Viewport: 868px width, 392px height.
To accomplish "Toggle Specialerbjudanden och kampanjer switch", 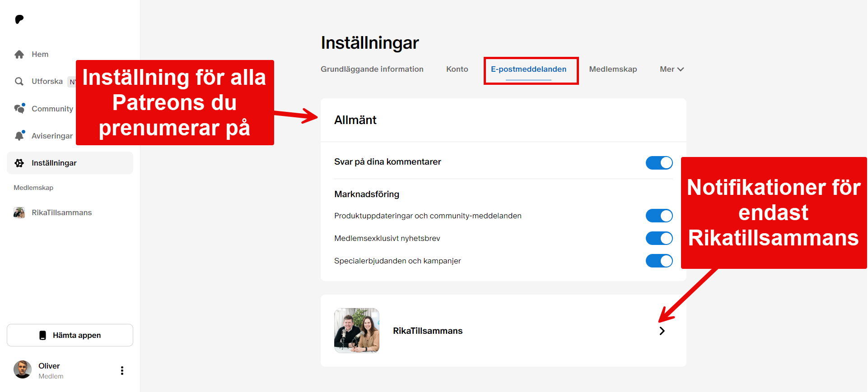I will [x=659, y=261].
